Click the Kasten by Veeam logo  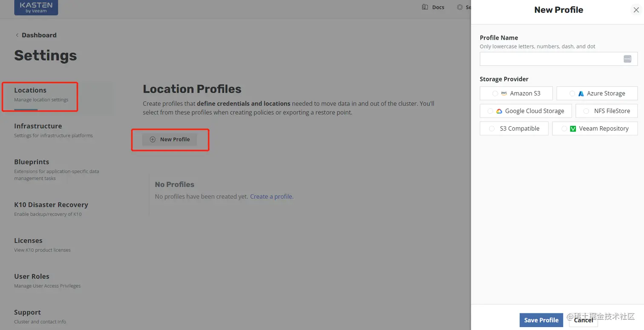[36, 7]
